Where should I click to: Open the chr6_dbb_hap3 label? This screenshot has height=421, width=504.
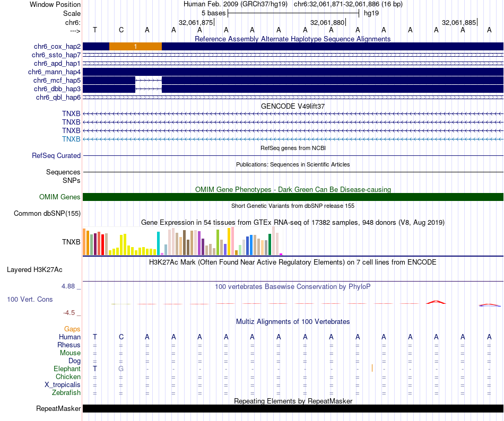coord(57,89)
